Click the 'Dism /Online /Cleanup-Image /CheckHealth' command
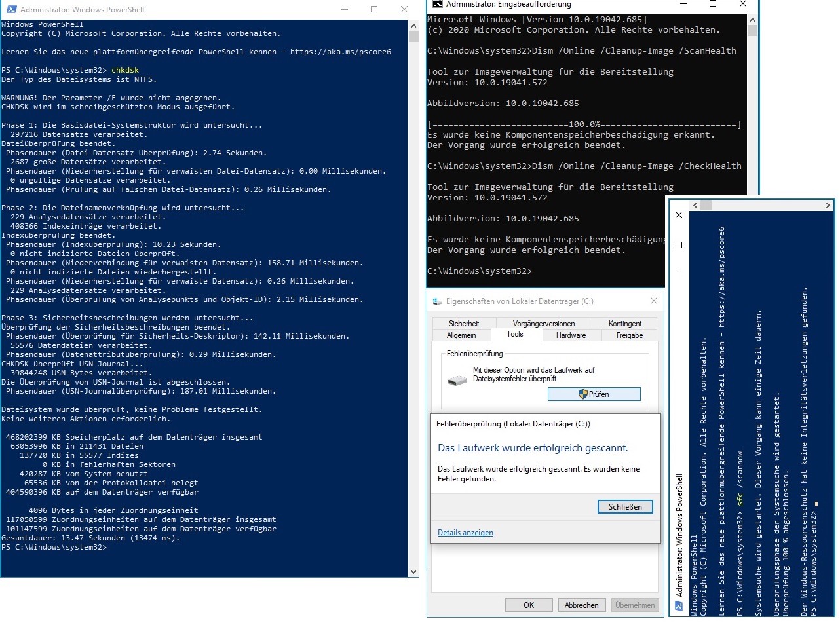 pos(637,166)
